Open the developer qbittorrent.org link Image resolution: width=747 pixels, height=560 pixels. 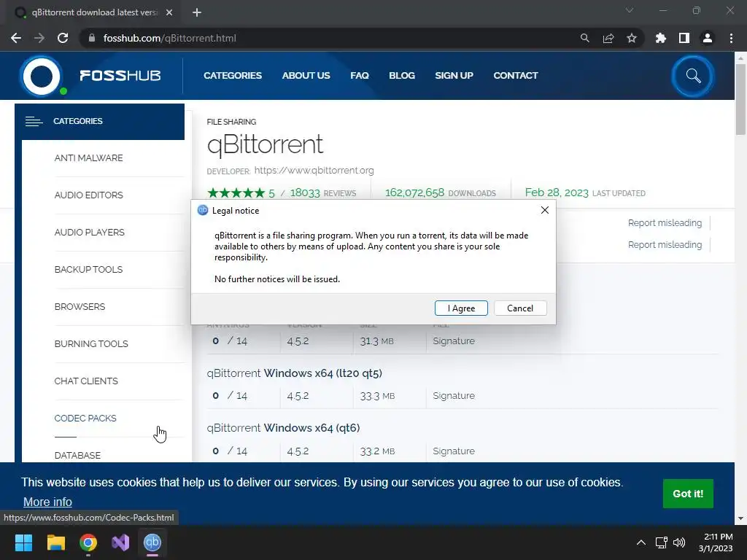(x=314, y=171)
